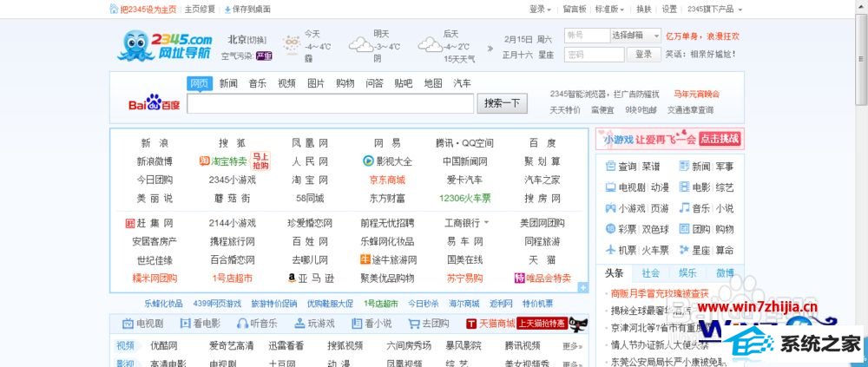Expand the 2345旗下产品 dropdown

pos(713,10)
